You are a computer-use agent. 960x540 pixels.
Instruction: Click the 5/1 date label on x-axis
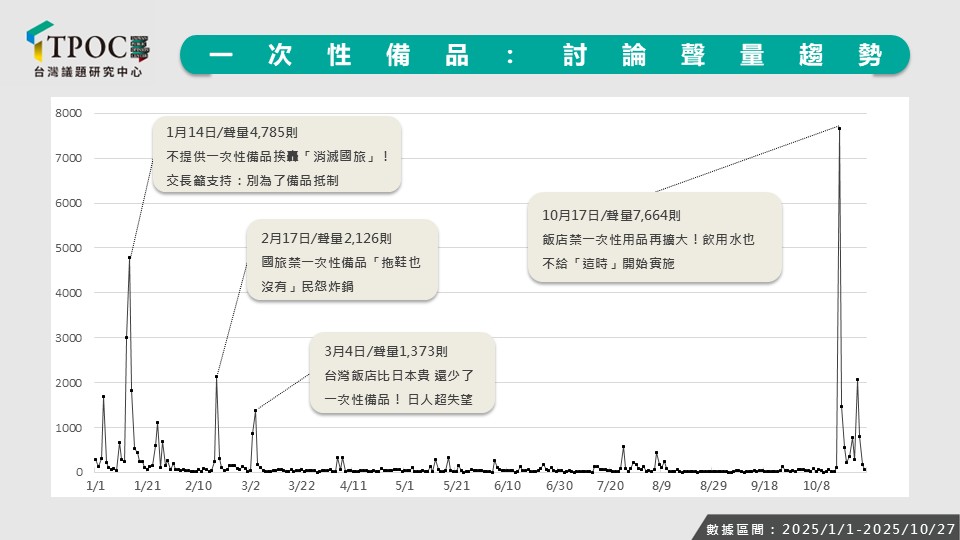coord(404,486)
